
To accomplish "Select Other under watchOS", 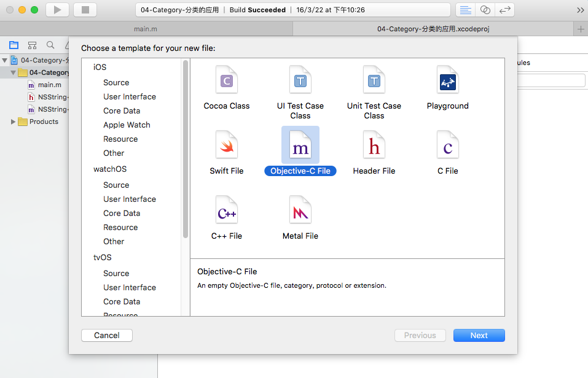I will tap(114, 242).
